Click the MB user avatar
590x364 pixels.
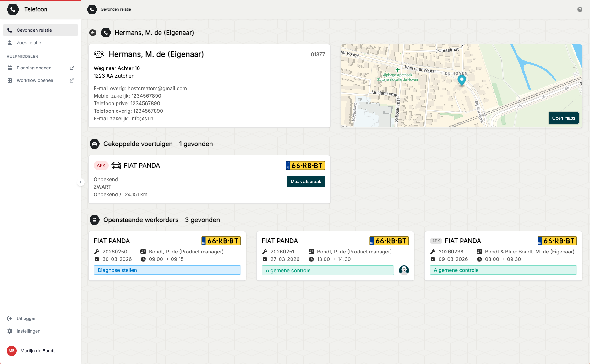pos(12,351)
